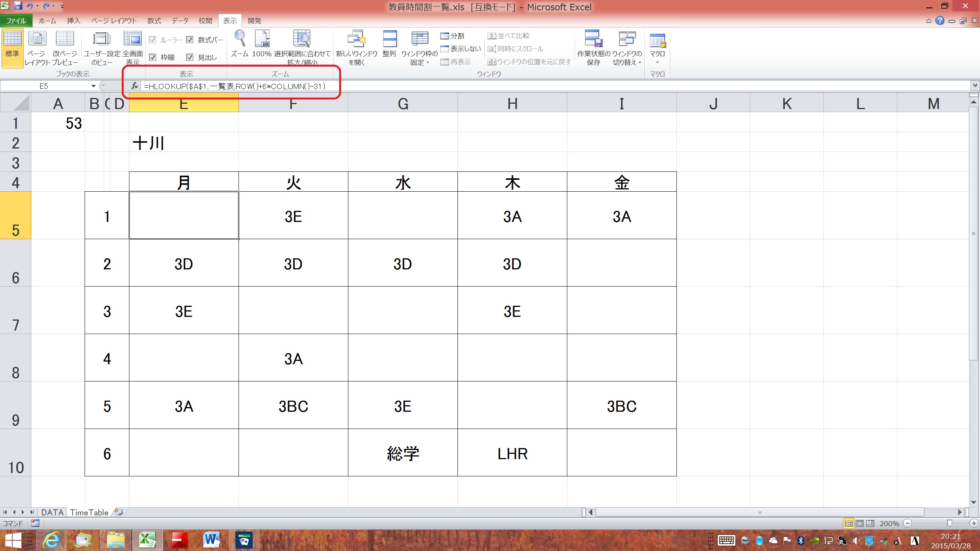The height and width of the screenshot is (551, 980).
Task: Open Custom Views (ユーザー設定のビュー)
Action: click(102, 48)
